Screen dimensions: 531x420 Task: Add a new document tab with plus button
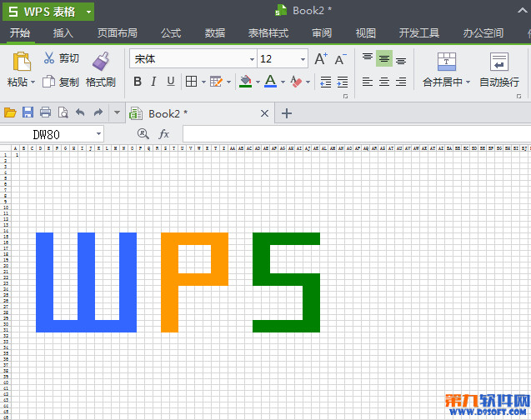pos(287,113)
